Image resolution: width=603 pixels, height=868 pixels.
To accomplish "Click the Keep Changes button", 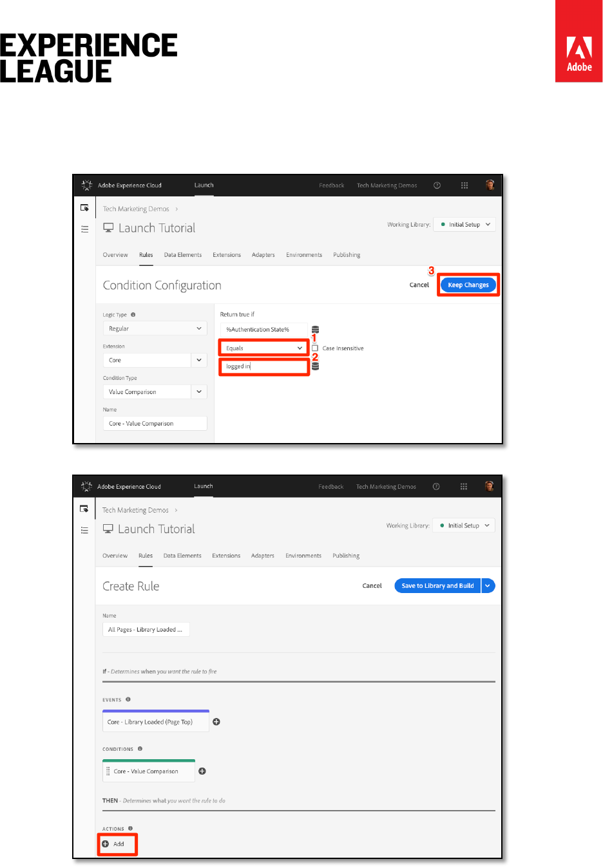I will point(468,285).
